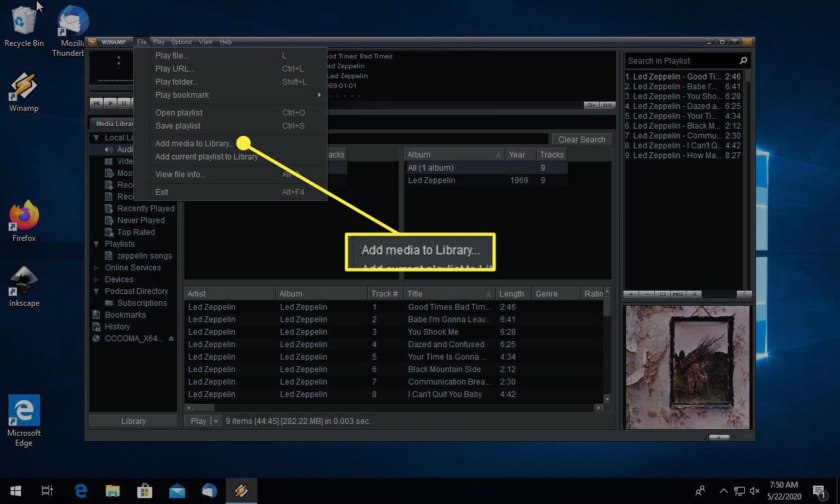The image size is (840, 504).
Task: Click the Winamp taskbar button
Action: pyautogui.click(x=241, y=490)
